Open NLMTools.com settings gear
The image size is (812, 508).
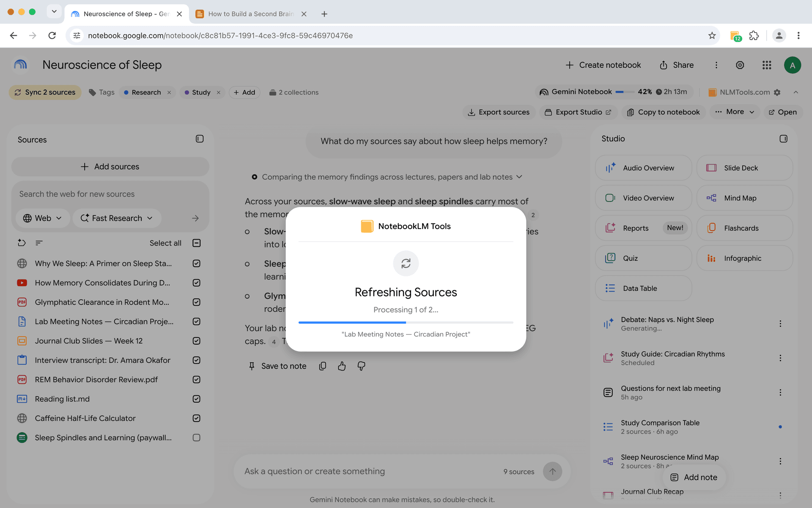coord(777,92)
